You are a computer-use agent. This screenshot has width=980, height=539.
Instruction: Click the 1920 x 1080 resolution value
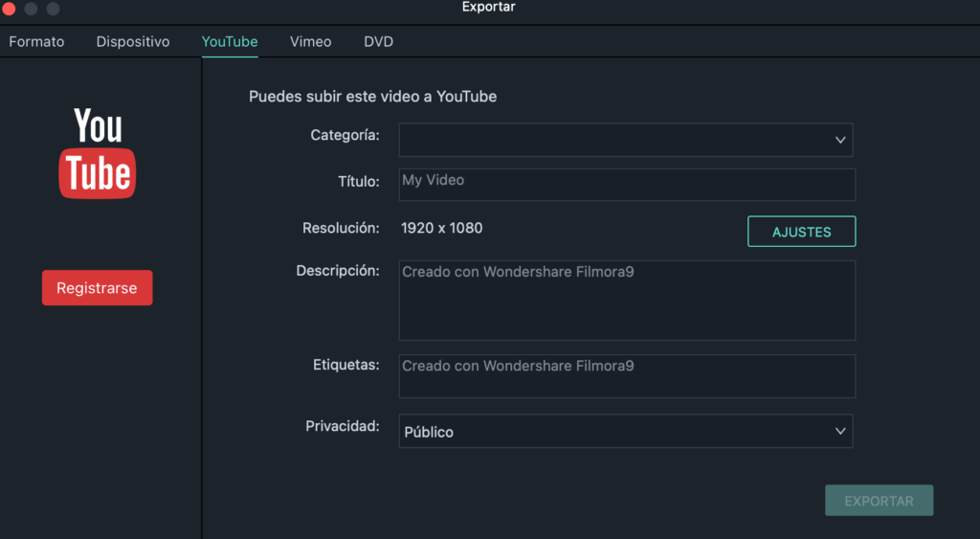click(x=441, y=228)
